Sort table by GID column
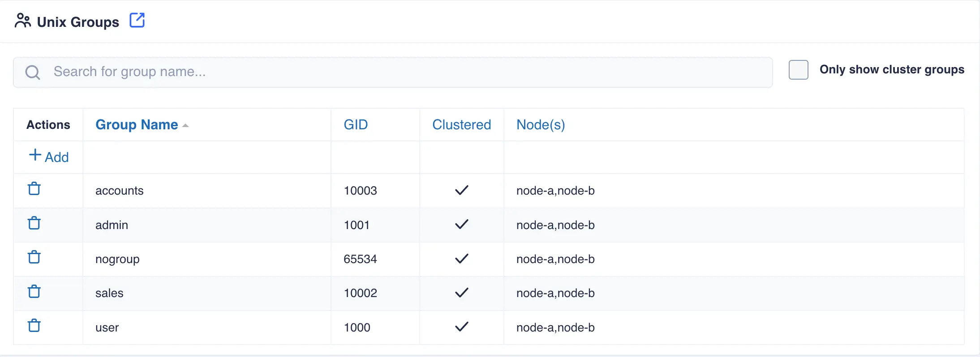Screen dimensions: 980x357 (356, 125)
